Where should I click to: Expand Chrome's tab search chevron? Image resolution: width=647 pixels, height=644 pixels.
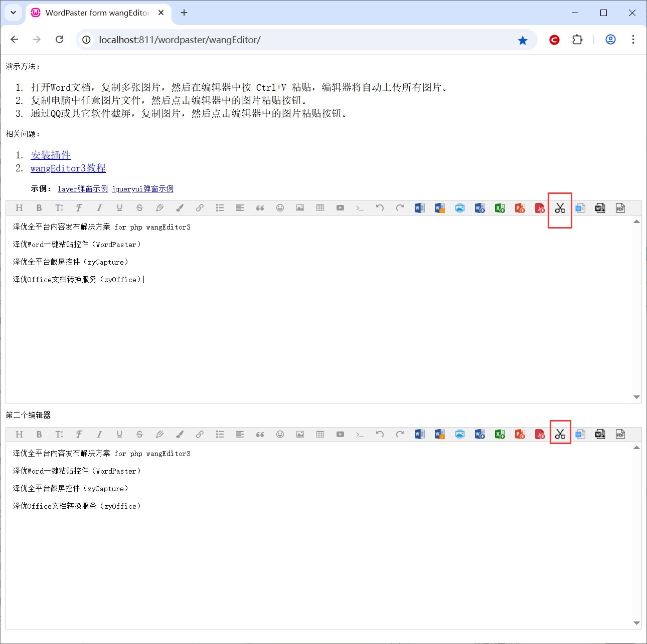click(x=14, y=13)
